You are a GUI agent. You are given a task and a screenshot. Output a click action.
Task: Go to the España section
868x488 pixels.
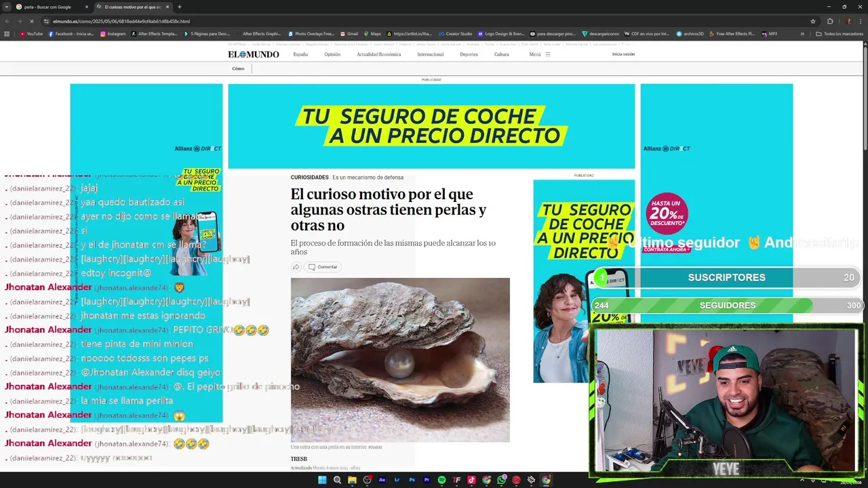tap(300, 54)
